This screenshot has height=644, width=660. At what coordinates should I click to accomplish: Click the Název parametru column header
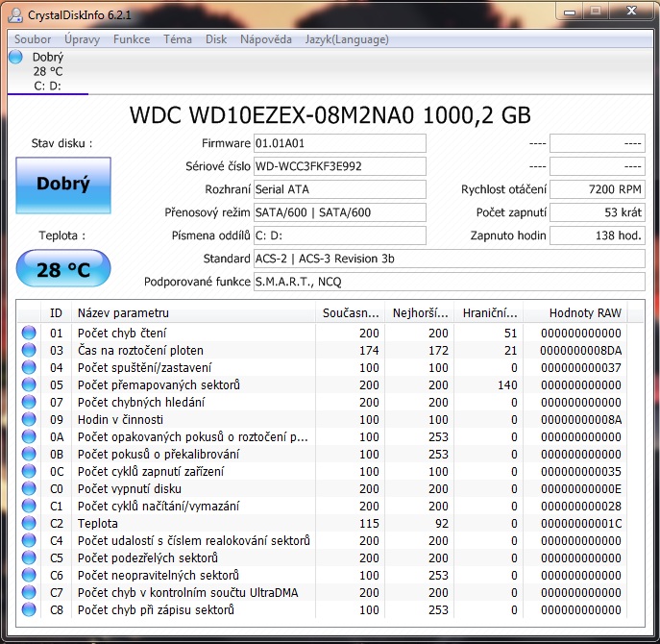point(193,312)
